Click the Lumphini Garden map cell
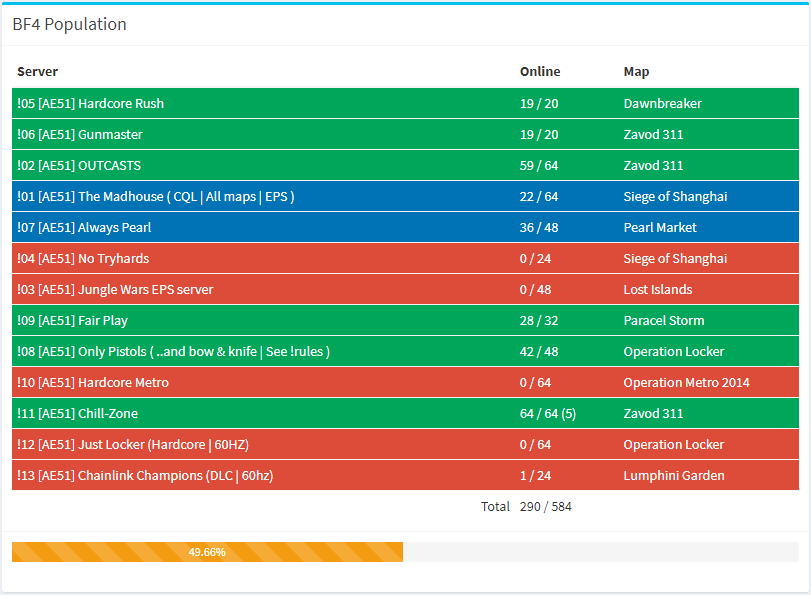Viewport: 811px width, 595px height. 674,476
